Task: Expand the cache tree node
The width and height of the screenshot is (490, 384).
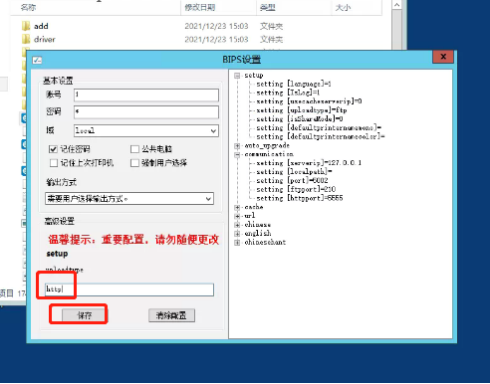Action: tap(237, 207)
